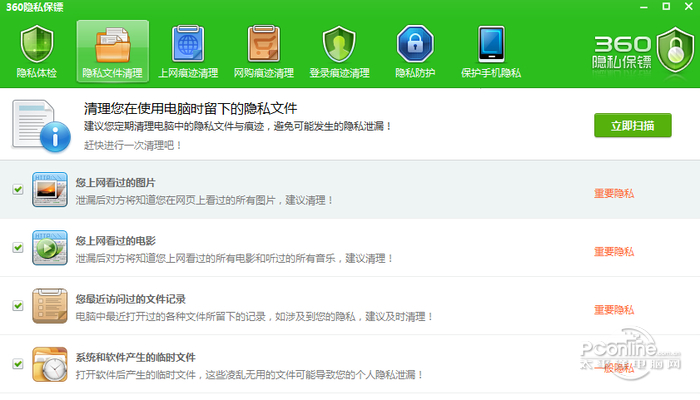
Task: Click the heading 清理您在使用电脑时留下的隐私文件
Action: click(x=191, y=108)
